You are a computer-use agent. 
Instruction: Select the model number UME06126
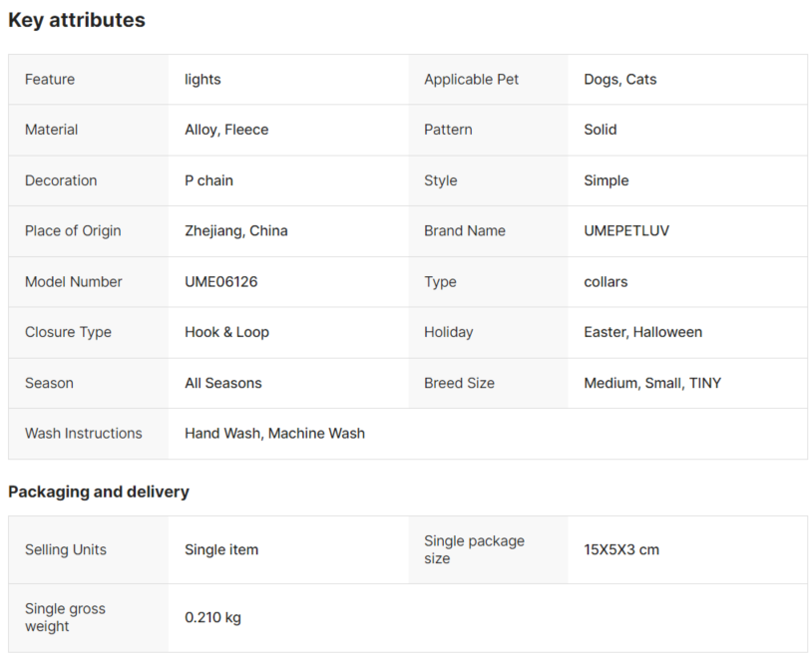pos(221,281)
